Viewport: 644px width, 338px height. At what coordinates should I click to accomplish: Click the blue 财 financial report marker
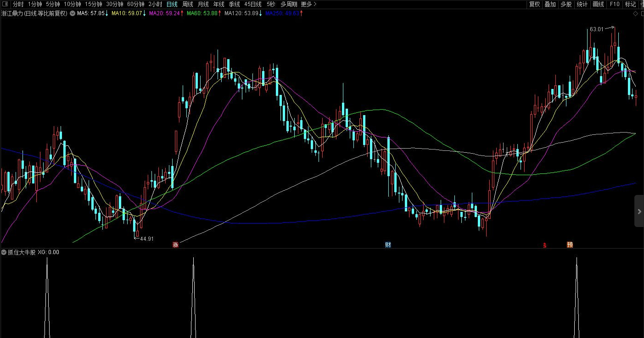[x=388, y=245]
